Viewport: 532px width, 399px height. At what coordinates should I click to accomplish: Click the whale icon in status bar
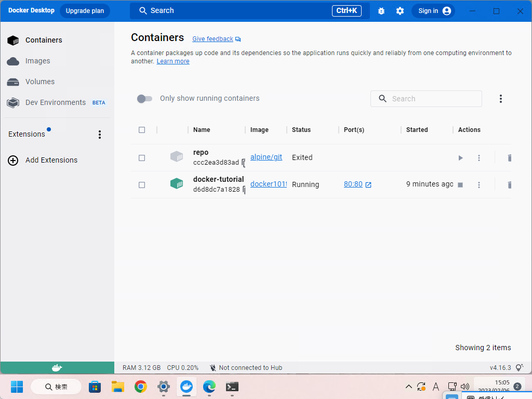57,367
